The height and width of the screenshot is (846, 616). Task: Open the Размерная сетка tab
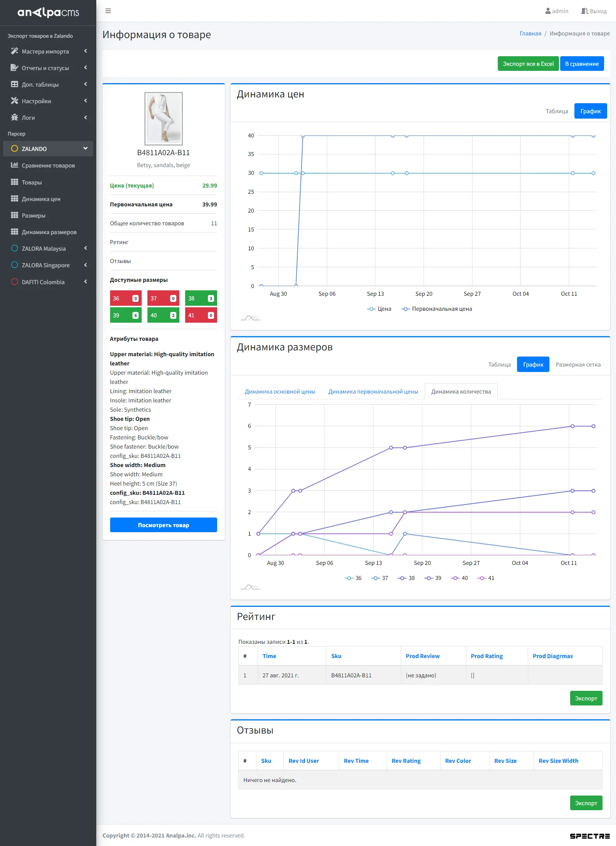tap(578, 365)
